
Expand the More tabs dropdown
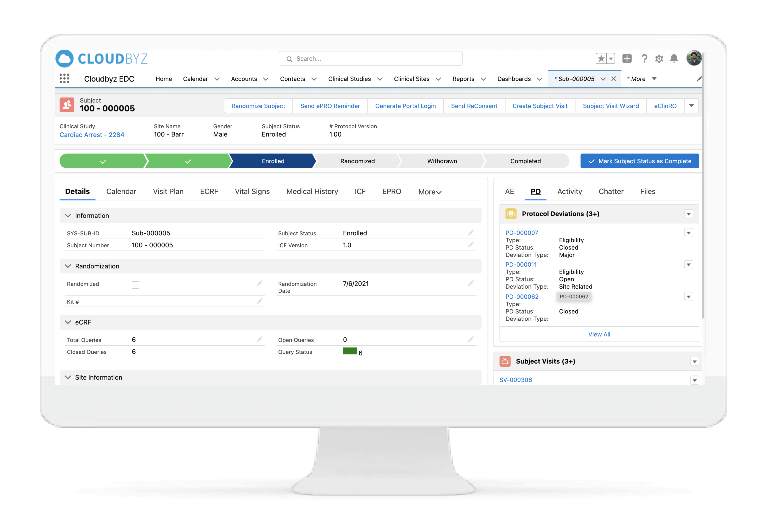[430, 192]
